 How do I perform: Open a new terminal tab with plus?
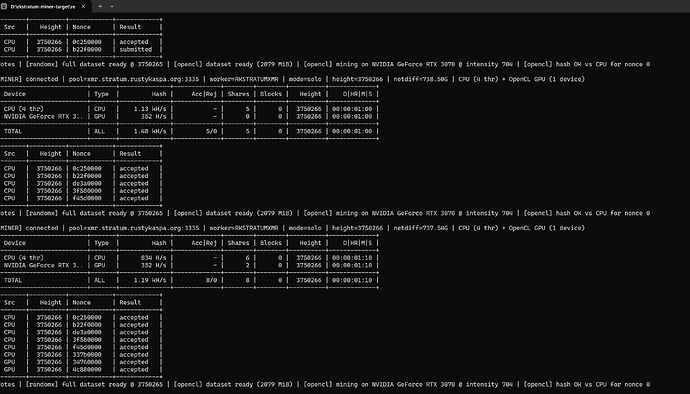point(100,7)
